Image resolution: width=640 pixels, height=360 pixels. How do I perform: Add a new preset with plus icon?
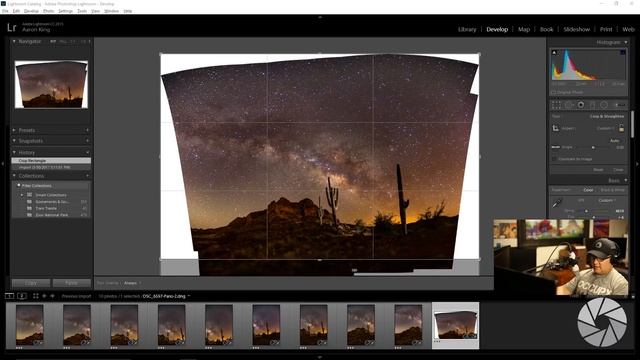(x=87, y=130)
